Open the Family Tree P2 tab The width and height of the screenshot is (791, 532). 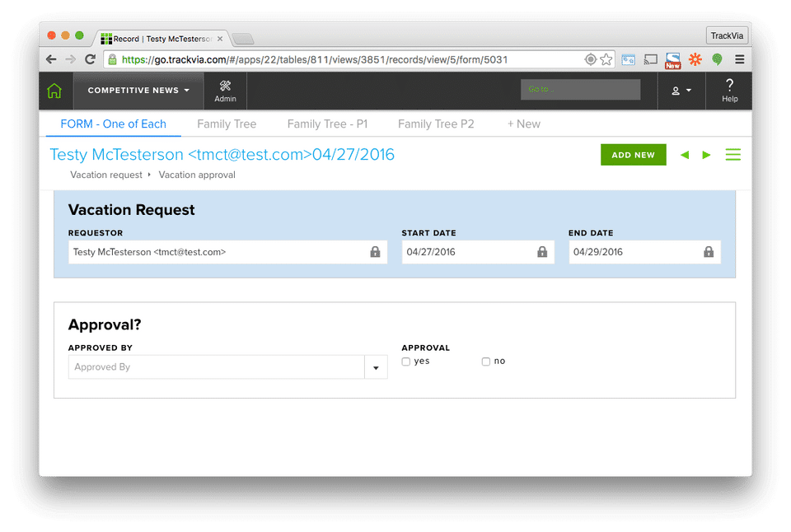click(436, 124)
